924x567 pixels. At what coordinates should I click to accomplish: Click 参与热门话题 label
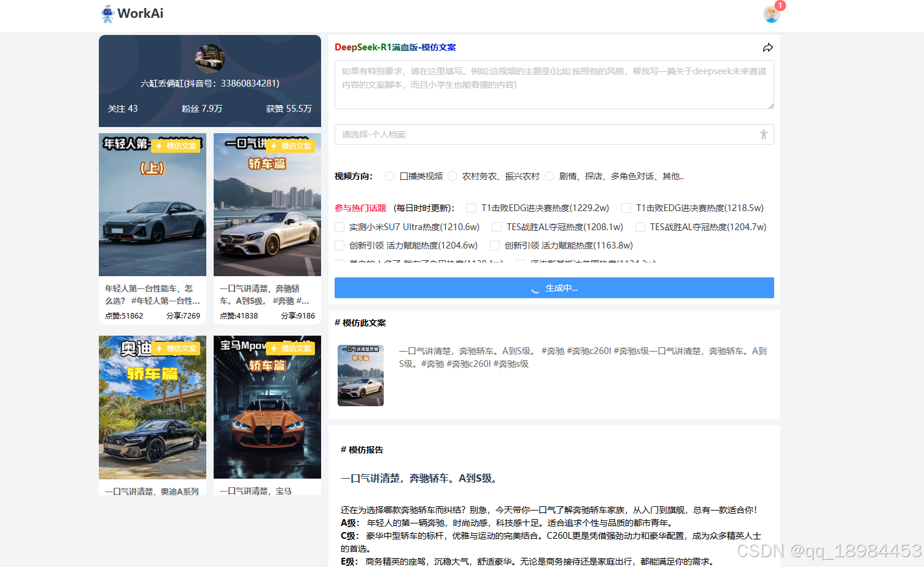click(360, 208)
